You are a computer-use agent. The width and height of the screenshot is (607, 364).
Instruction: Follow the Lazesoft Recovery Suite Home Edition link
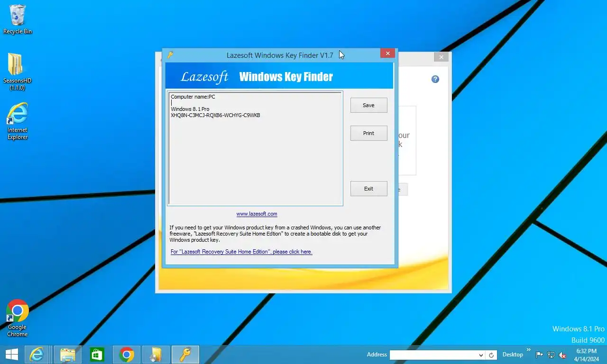click(x=241, y=252)
